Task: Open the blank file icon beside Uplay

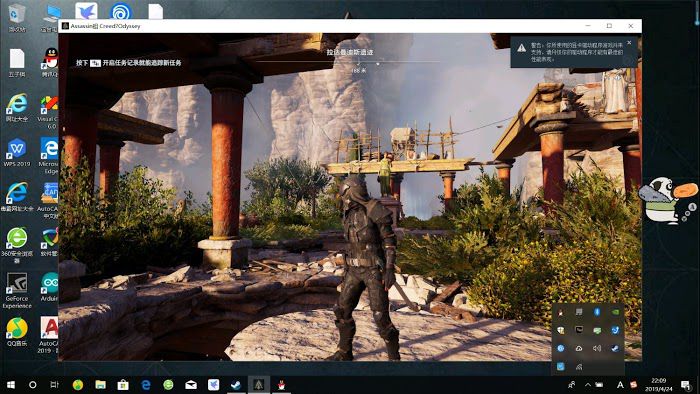Action: pos(155,11)
